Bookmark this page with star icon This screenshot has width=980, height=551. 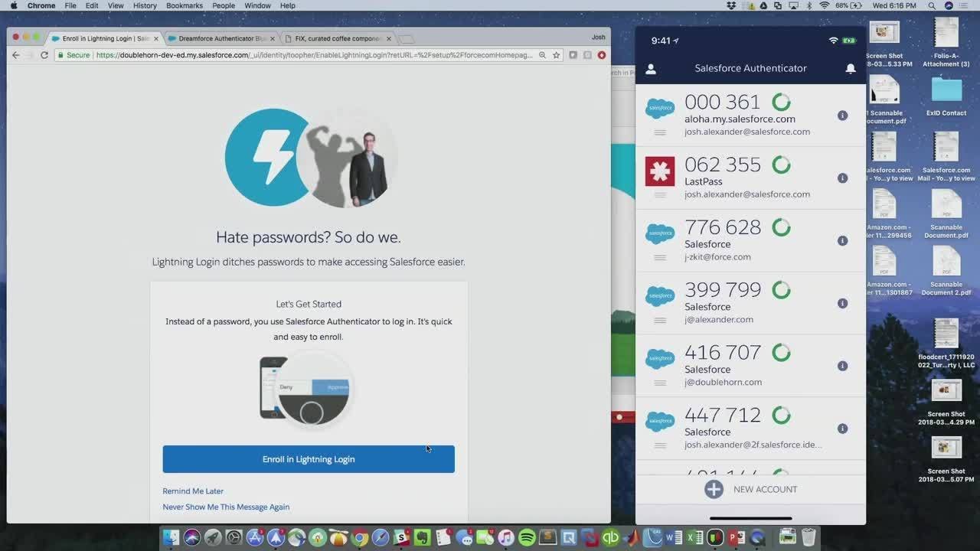coord(557,55)
